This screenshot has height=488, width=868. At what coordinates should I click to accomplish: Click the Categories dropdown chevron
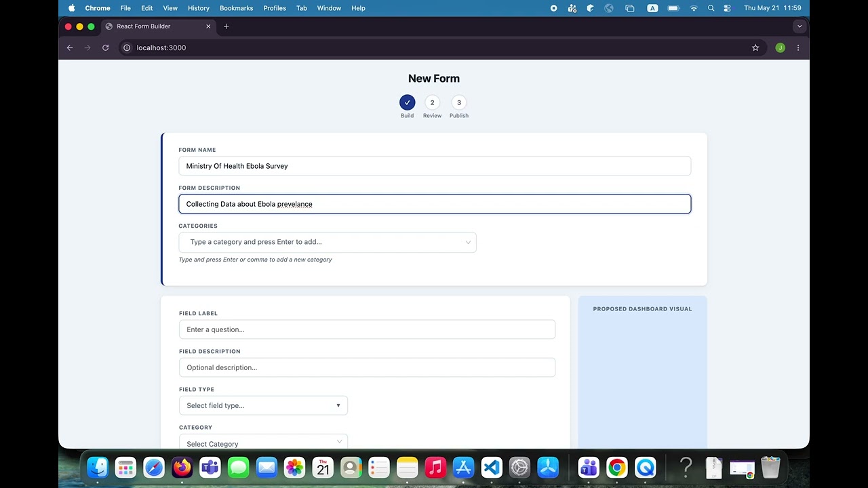click(468, 242)
